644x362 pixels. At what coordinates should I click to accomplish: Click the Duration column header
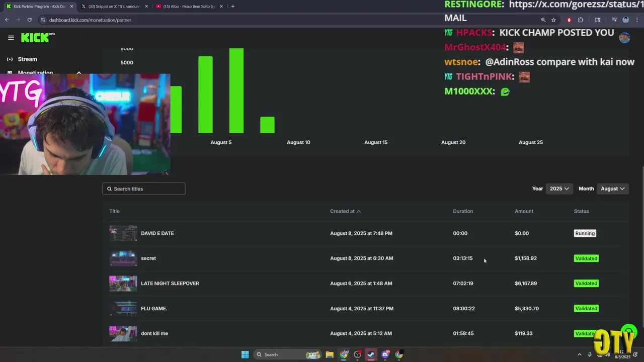tap(463, 211)
